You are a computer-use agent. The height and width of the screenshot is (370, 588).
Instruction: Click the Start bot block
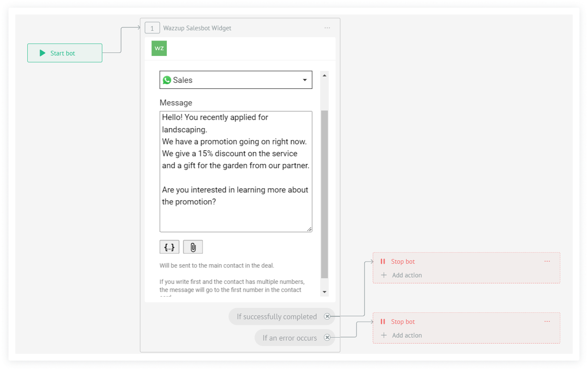tap(65, 53)
